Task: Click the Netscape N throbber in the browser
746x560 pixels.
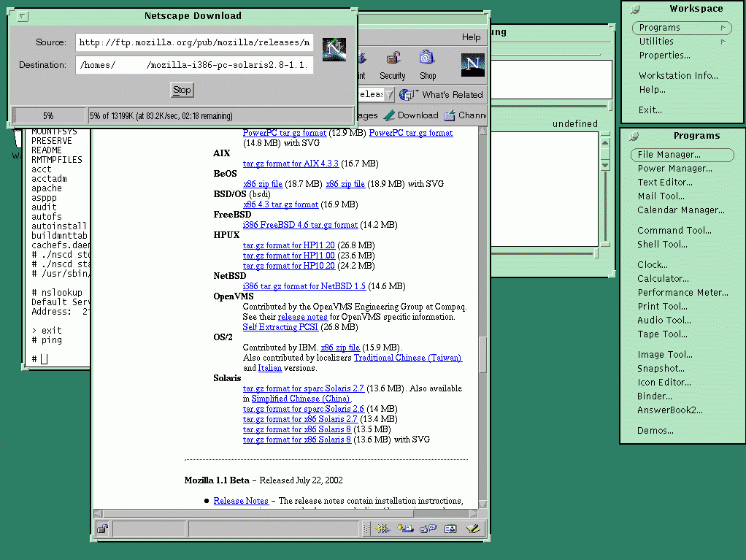Action: pyautogui.click(x=472, y=64)
